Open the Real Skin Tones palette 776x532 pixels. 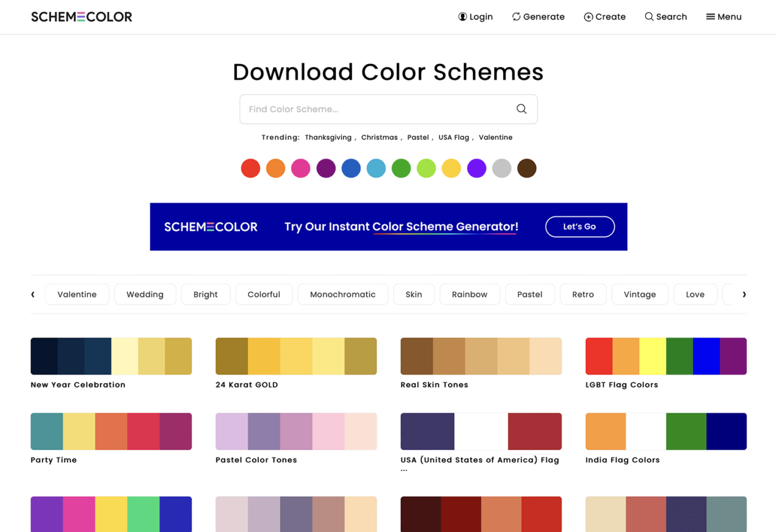(x=481, y=356)
